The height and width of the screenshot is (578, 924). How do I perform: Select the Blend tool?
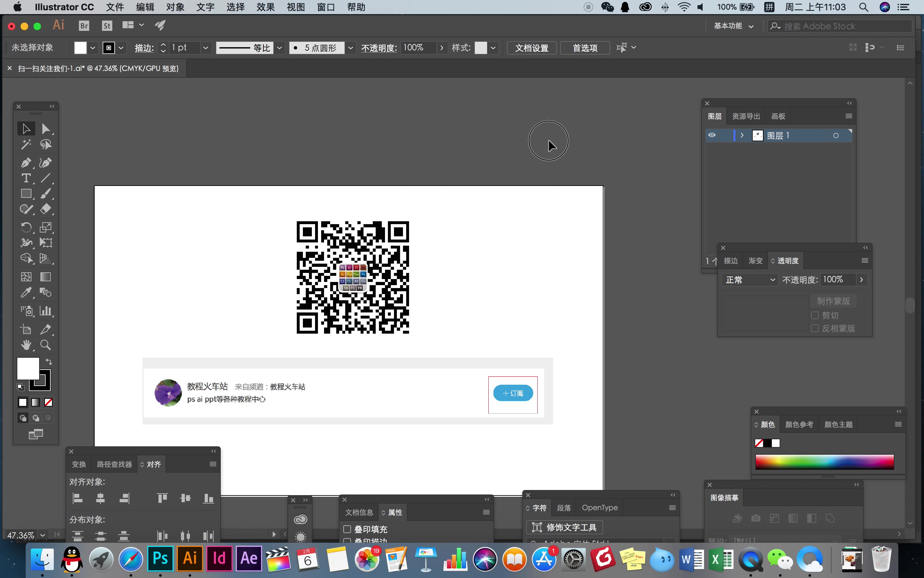46,293
